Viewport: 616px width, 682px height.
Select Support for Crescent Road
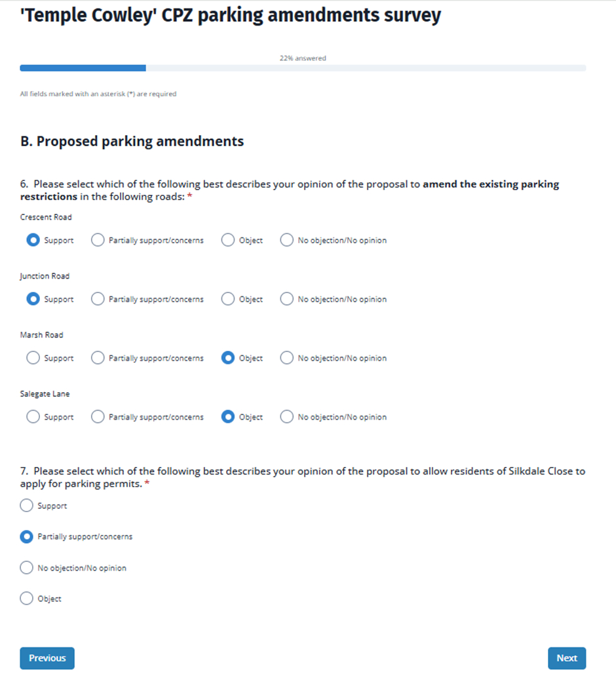point(33,240)
